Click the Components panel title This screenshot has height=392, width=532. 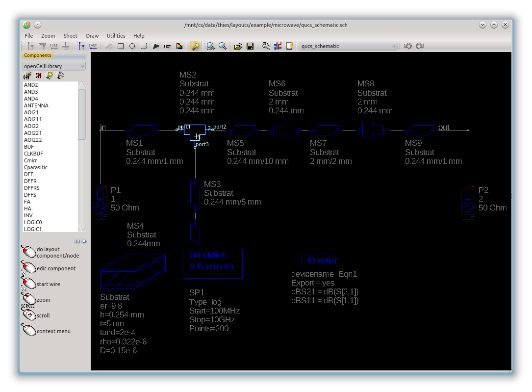tap(38, 55)
